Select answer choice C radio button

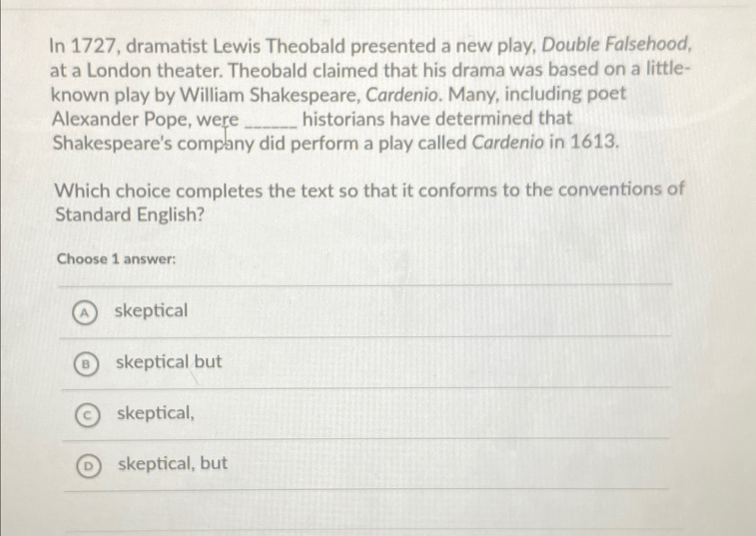[x=89, y=415]
